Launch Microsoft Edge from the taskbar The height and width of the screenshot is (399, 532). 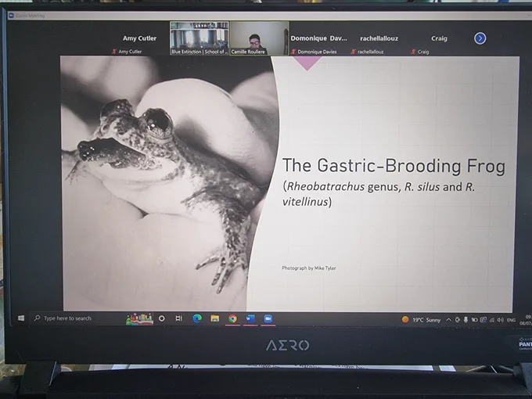[x=197, y=318]
